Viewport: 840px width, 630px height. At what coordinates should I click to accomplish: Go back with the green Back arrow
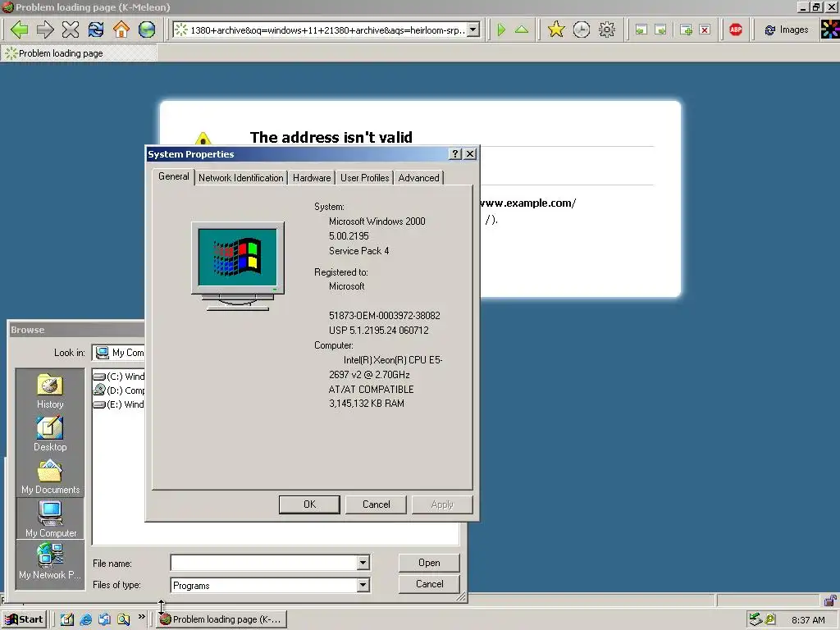click(x=20, y=30)
